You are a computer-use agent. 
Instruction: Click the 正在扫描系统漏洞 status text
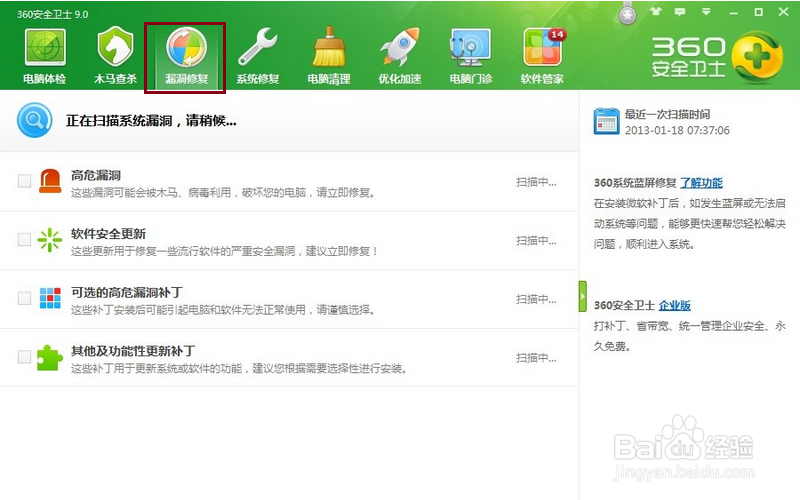[151, 121]
